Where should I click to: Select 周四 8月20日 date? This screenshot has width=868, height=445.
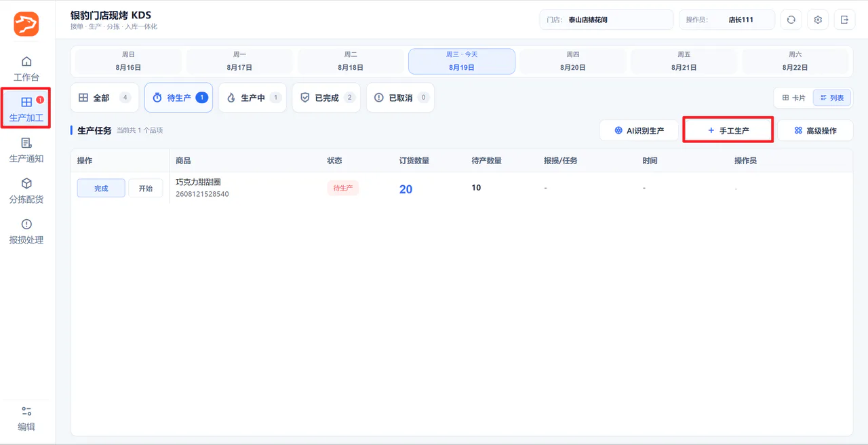tap(573, 61)
